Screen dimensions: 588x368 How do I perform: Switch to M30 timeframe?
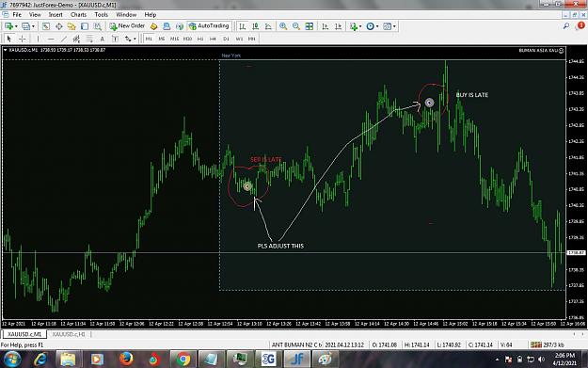[187, 39]
